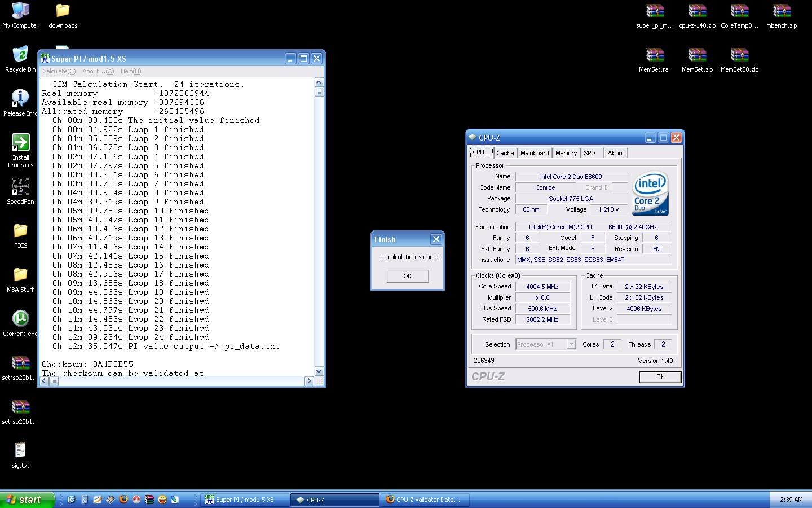Switch to About tab in CPU-Z
The image size is (812, 508).
pyautogui.click(x=616, y=153)
